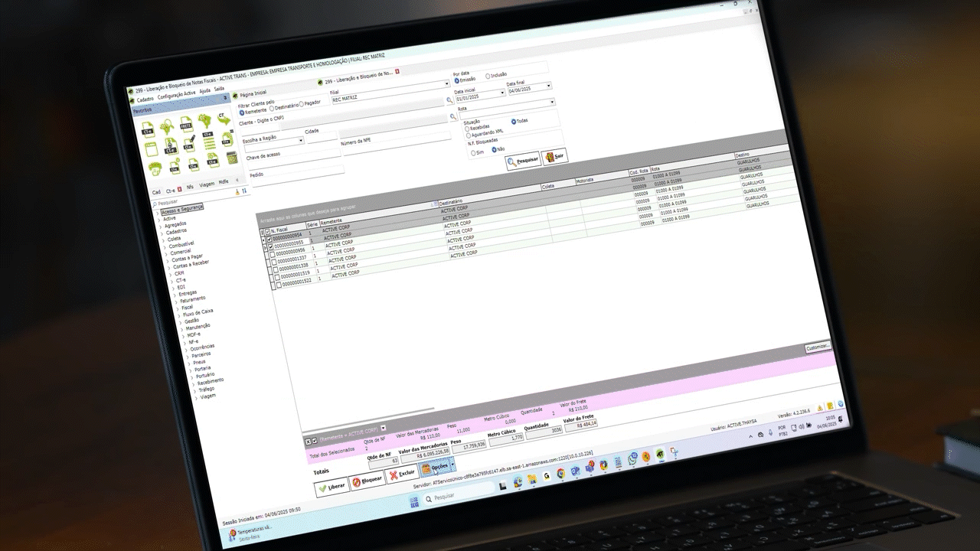Choose the Aguardando XML situation option
The width and height of the screenshot is (980, 551).
(469, 135)
